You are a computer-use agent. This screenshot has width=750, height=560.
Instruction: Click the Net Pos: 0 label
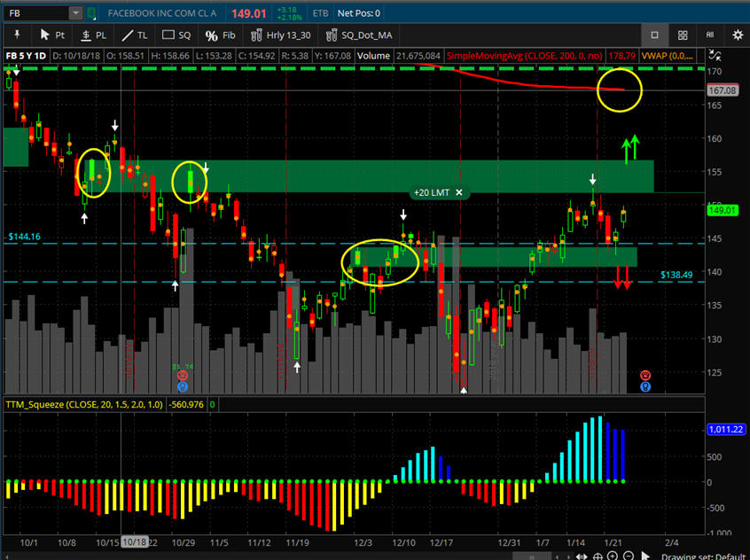click(x=359, y=13)
